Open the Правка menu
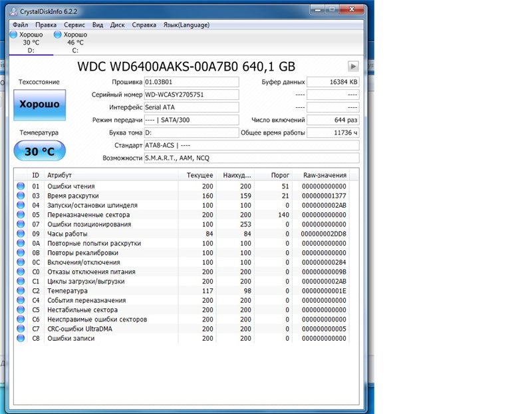The image size is (532, 414). click(46, 25)
